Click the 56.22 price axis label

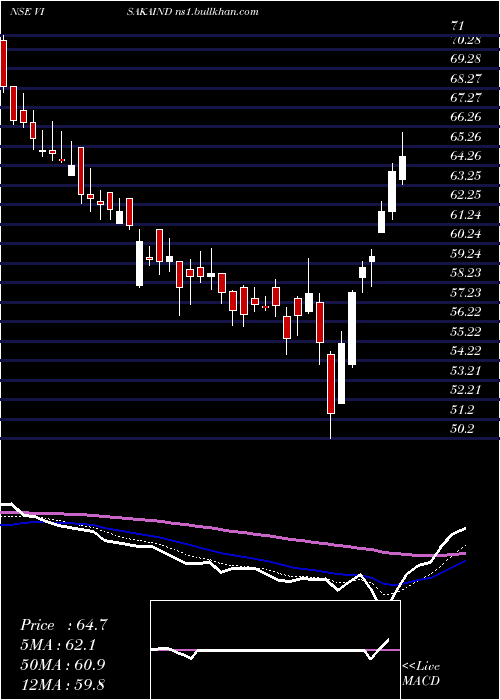point(466,311)
